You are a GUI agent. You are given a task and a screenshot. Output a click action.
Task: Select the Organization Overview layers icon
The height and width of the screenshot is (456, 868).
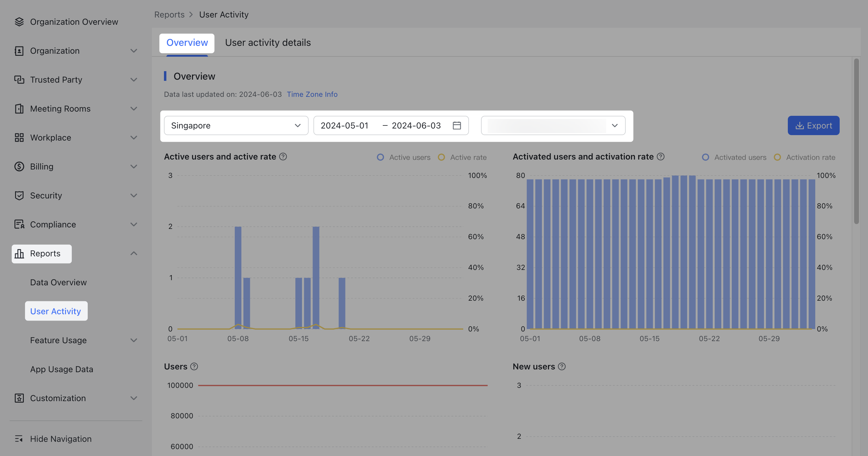tap(19, 22)
